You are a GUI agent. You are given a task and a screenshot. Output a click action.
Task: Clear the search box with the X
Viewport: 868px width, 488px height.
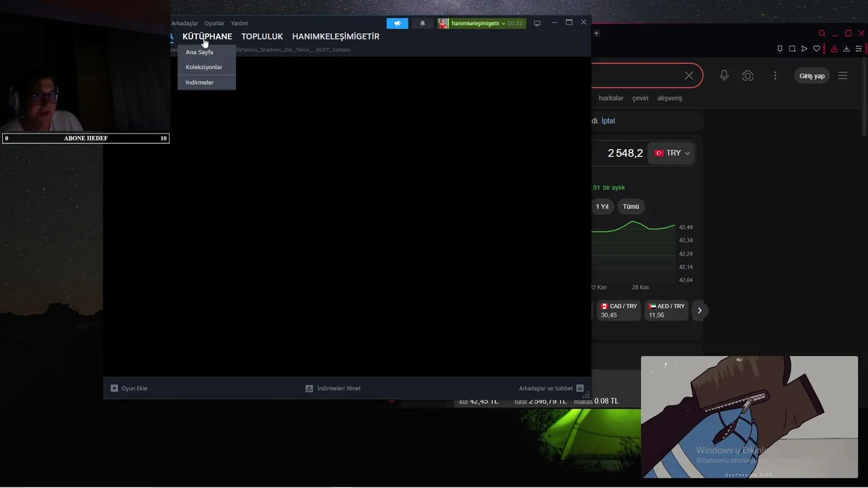[689, 76]
